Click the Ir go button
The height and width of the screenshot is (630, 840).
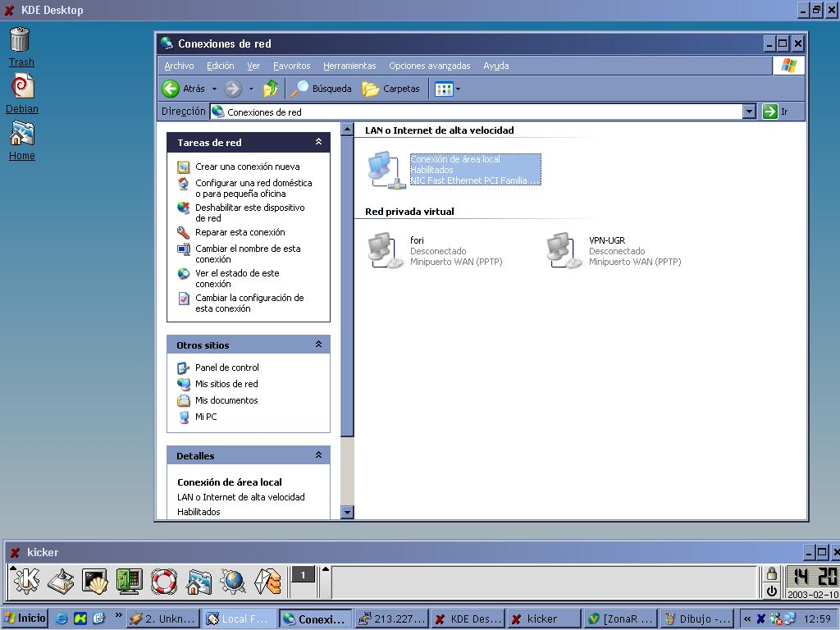tap(775, 112)
